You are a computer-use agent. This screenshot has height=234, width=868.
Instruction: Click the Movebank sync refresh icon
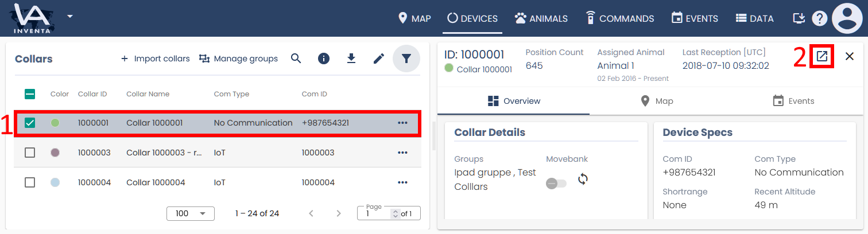pyautogui.click(x=583, y=179)
